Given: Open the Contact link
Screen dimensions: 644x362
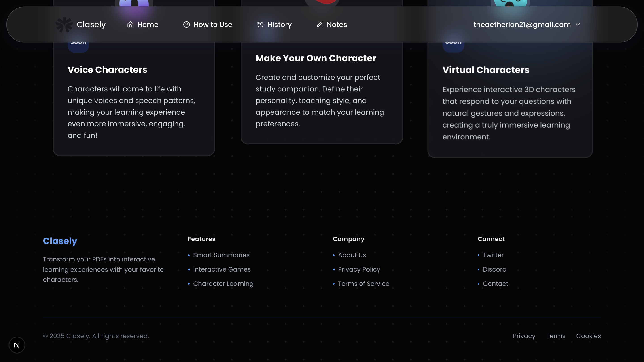Looking at the screenshot, I should 496,284.
